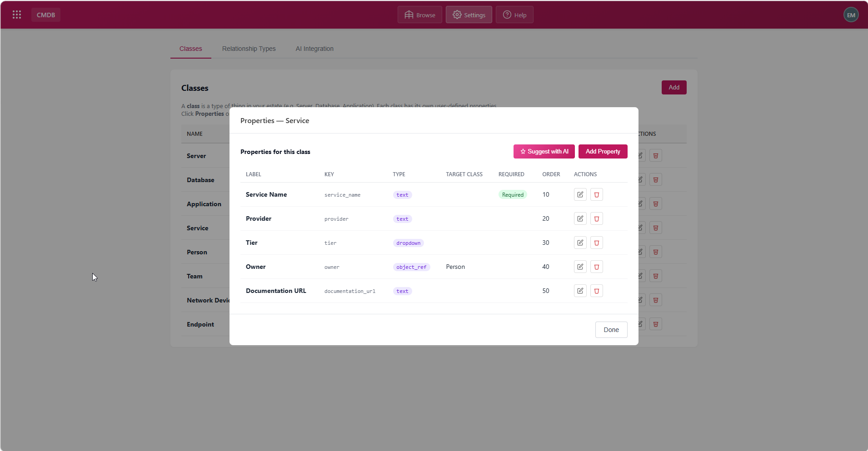
Task: Delete the Service Name property
Action: tap(597, 194)
